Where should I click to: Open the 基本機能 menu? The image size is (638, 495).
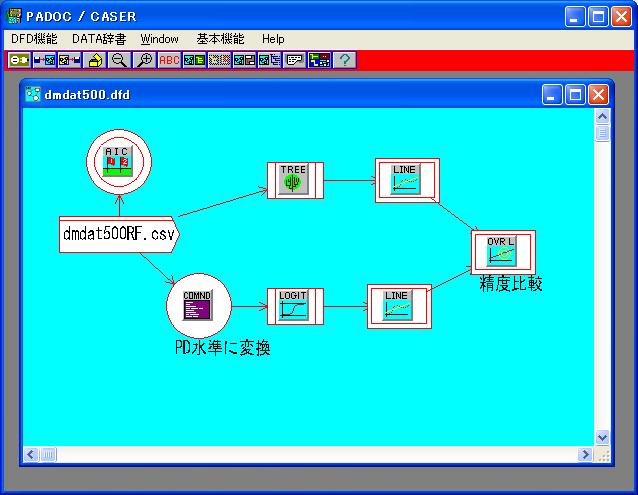point(220,39)
